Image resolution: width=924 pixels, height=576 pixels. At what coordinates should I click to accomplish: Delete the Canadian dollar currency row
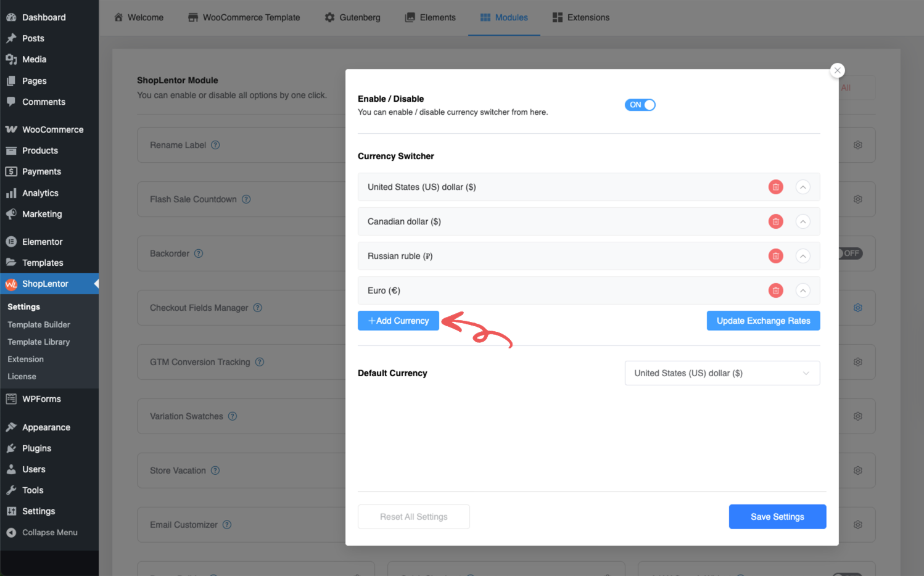tap(775, 221)
